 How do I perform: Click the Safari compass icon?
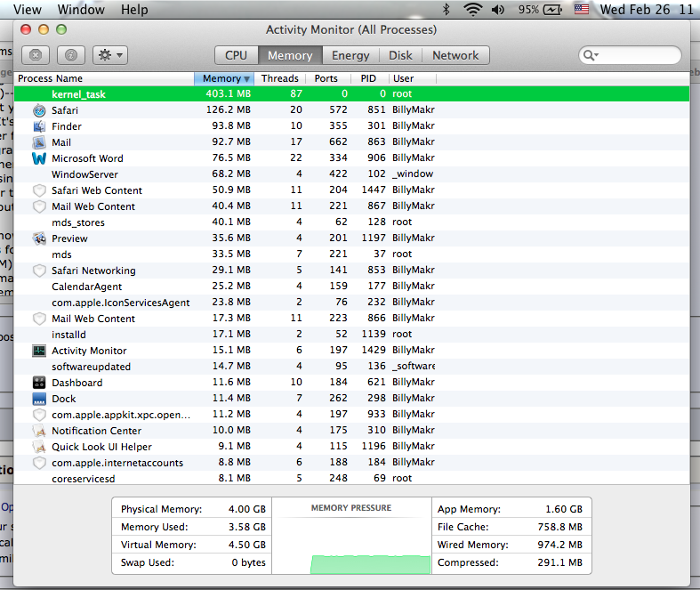(39, 110)
